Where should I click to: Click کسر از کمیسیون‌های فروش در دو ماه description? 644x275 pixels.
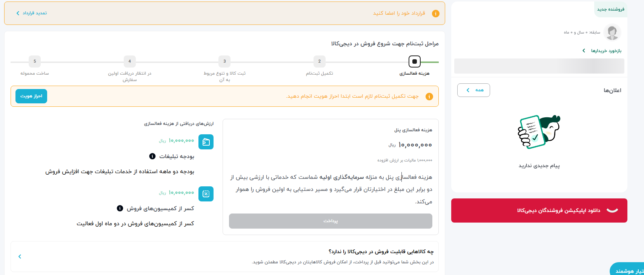coord(135,224)
